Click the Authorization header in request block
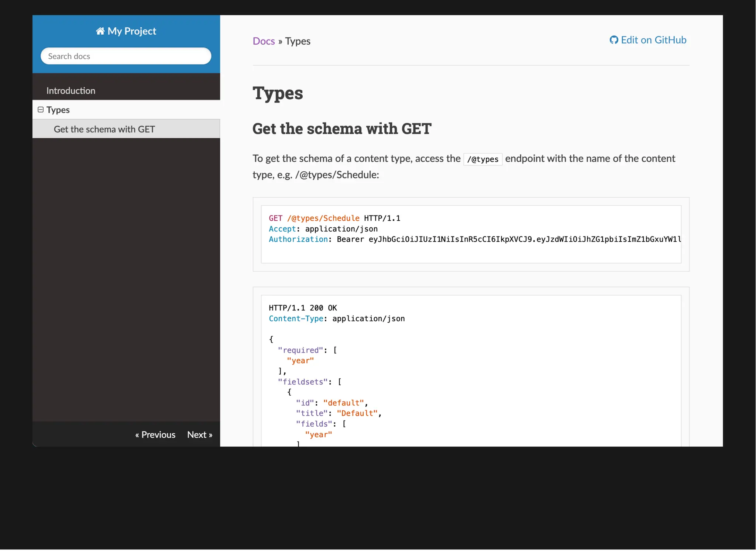The width and height of the screenshot is (756, 551). coord(298,239)
